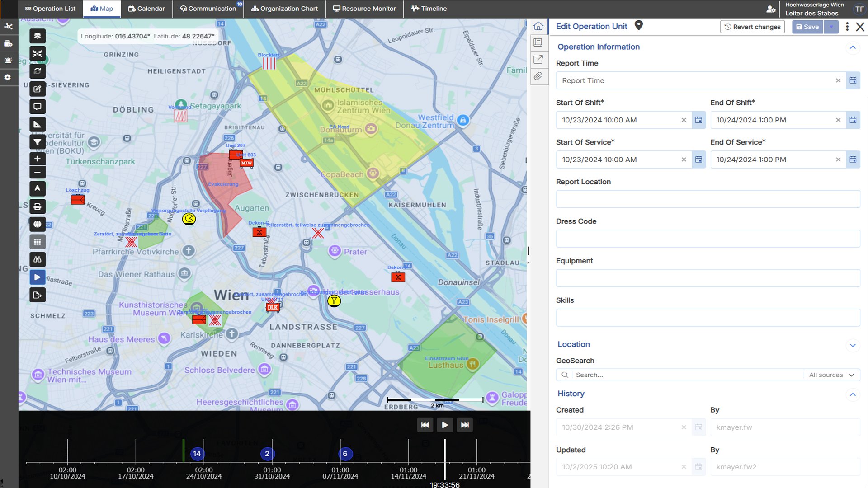Open the alarm siren sidebar icon
This screenshot has width=868, height=488.
[8, 60]
